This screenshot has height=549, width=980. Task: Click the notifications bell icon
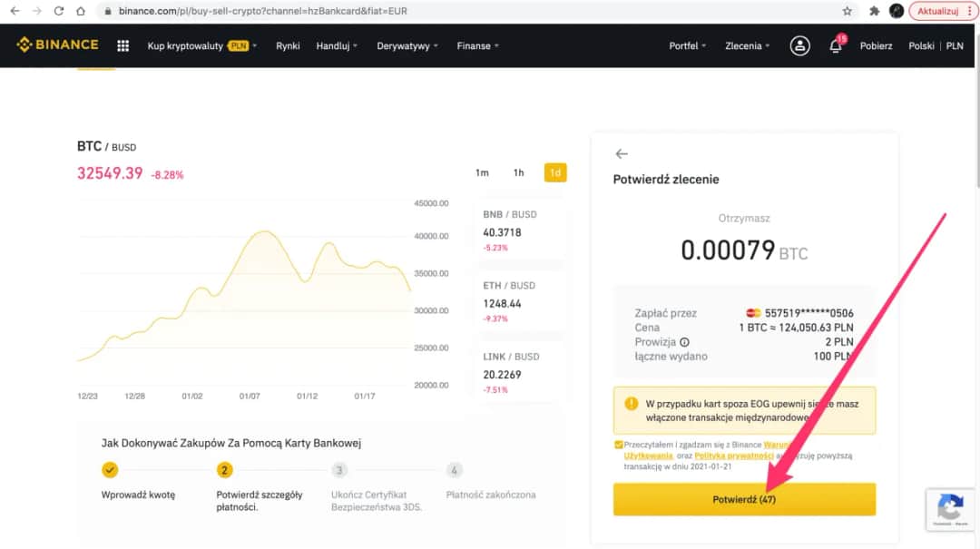(835, 45)
